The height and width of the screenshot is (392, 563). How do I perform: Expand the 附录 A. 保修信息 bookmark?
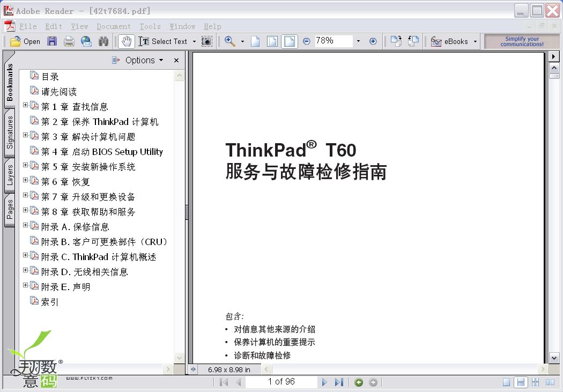[26, 225]
